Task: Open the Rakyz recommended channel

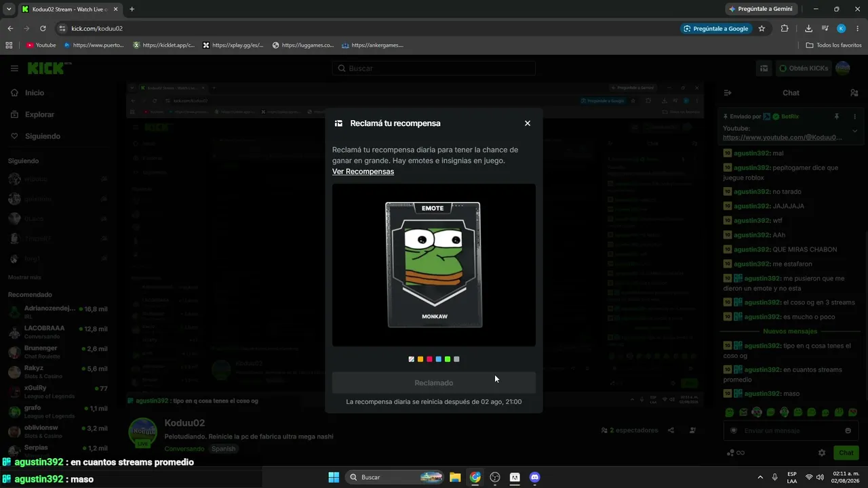Action: 58,372
